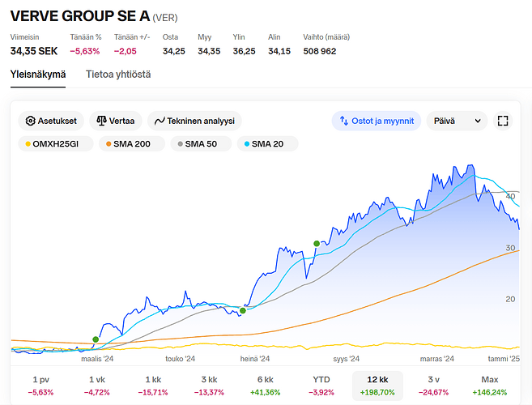
Task: Switch to Tietoa yhtiöstä tab
Action: (118, 75)
